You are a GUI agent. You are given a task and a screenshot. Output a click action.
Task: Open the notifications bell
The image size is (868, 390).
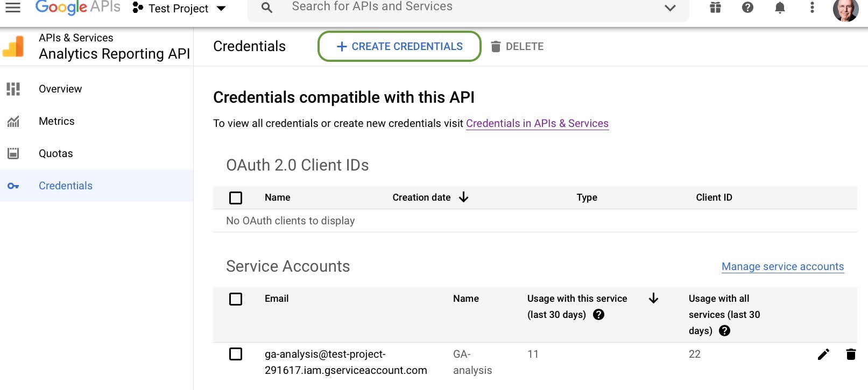pyautogui.click(x=780, y=8)
